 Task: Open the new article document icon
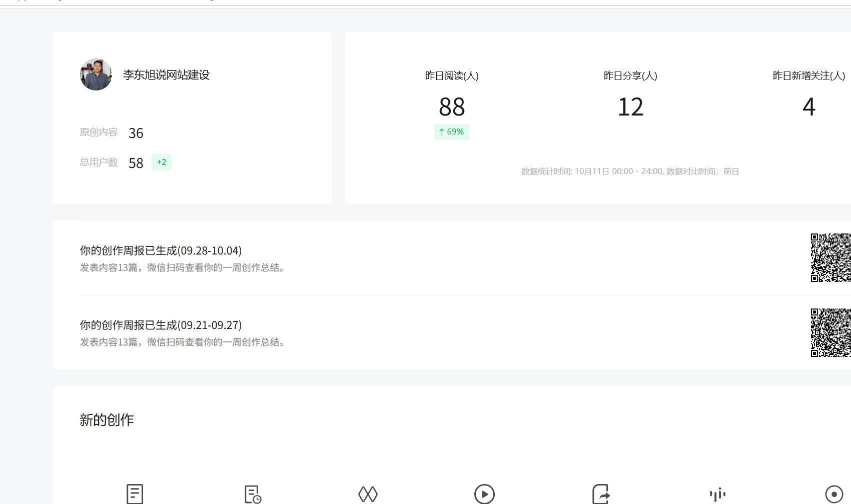click(135, 493)
